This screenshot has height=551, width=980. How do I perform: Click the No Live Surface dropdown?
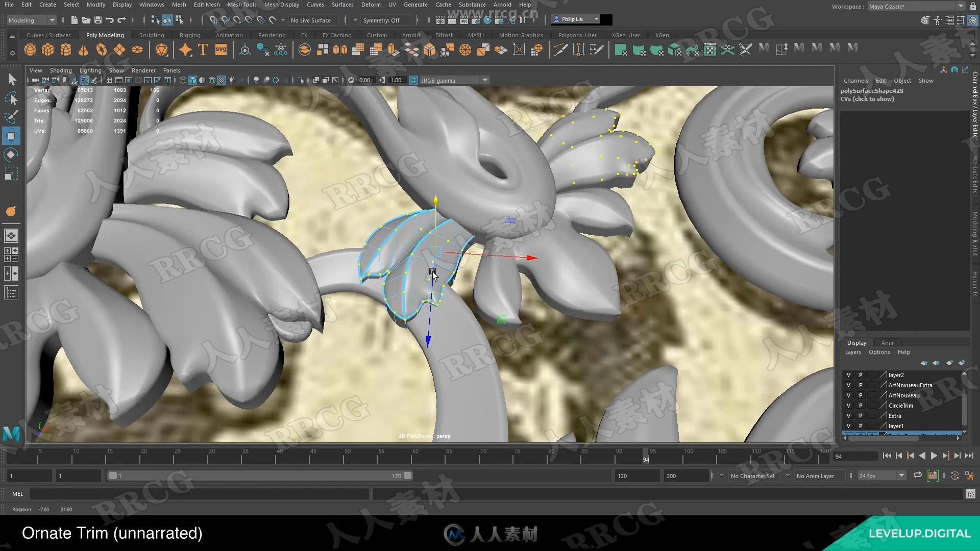[x=312, y=19]
